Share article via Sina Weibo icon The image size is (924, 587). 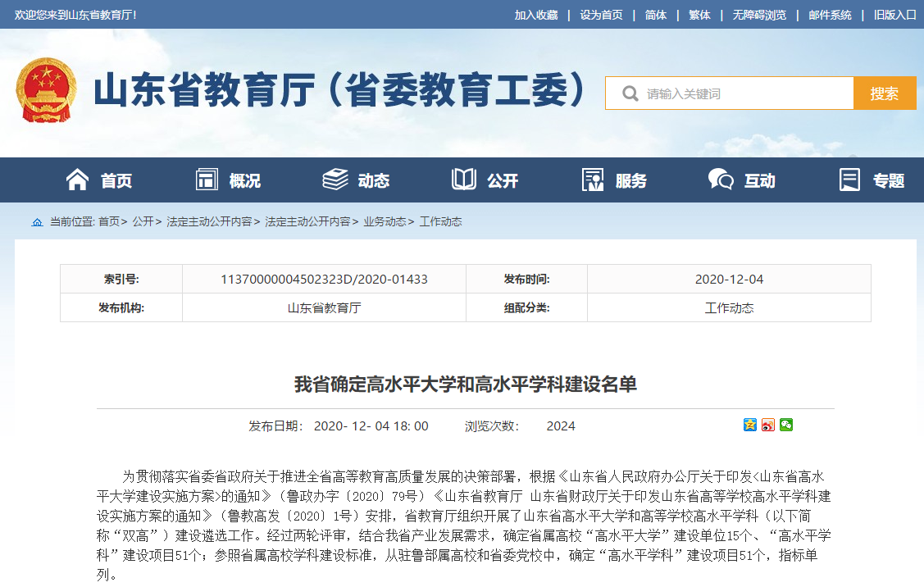pos(768,425)
